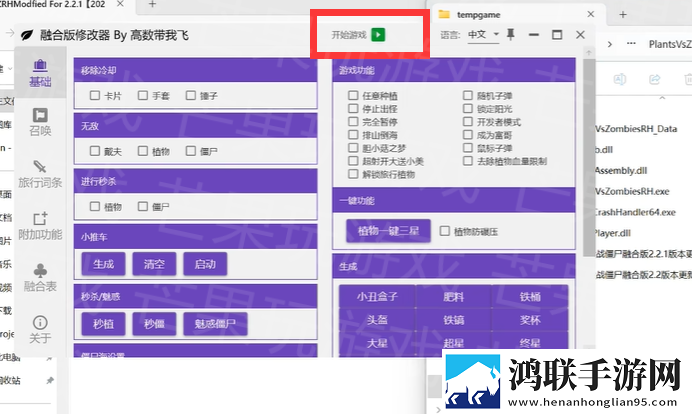Collapse Explorer column header sort chevron

pyautogui.click(x=662, y=98)
